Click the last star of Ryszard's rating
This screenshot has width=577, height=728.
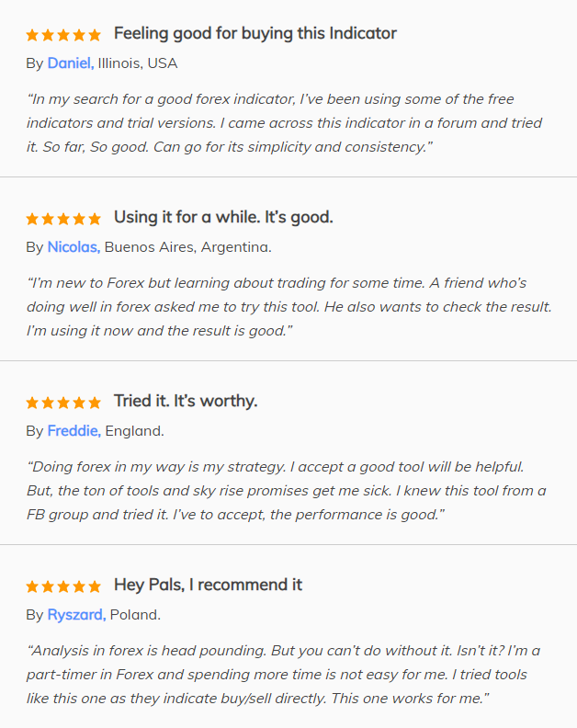(95, 586)
